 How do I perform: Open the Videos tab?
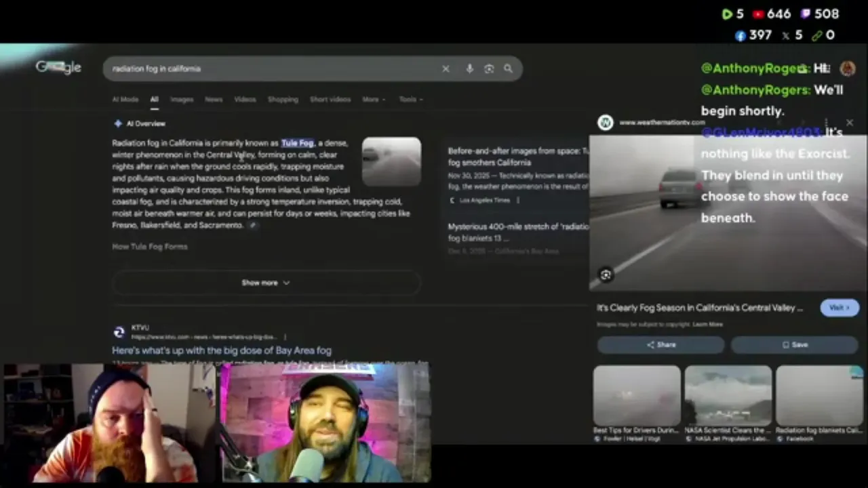pyautogui.click(x=245, y=99)
